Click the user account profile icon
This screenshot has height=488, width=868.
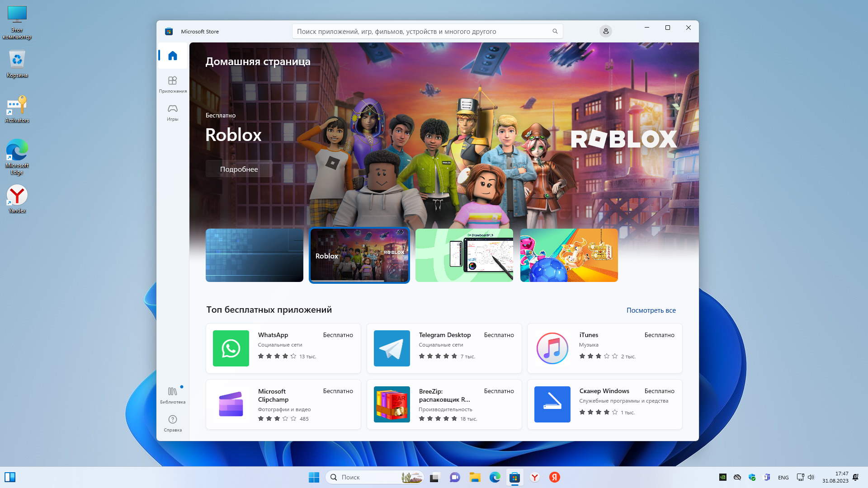605,31
